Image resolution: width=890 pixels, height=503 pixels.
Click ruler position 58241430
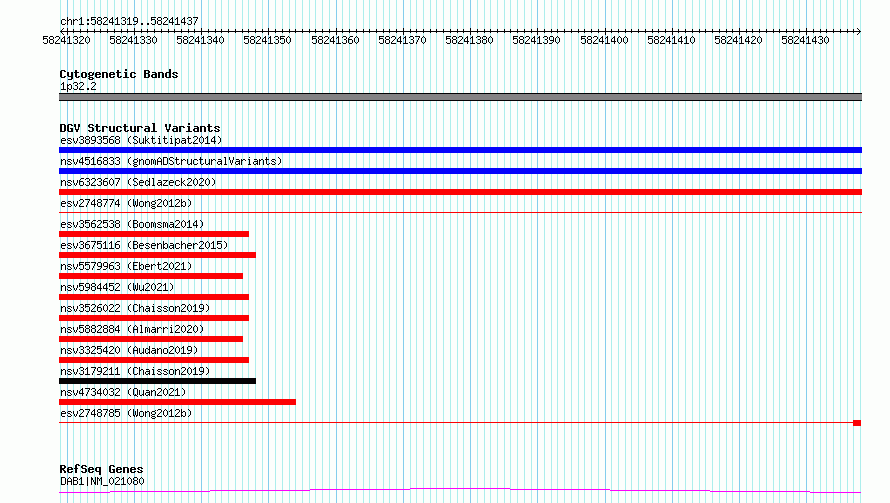(805, 40)
